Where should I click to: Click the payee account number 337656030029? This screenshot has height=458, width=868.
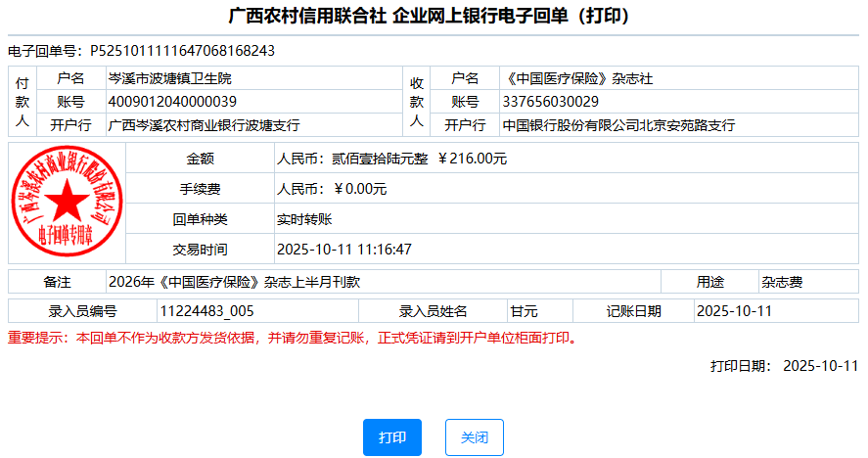coord(550,101)
